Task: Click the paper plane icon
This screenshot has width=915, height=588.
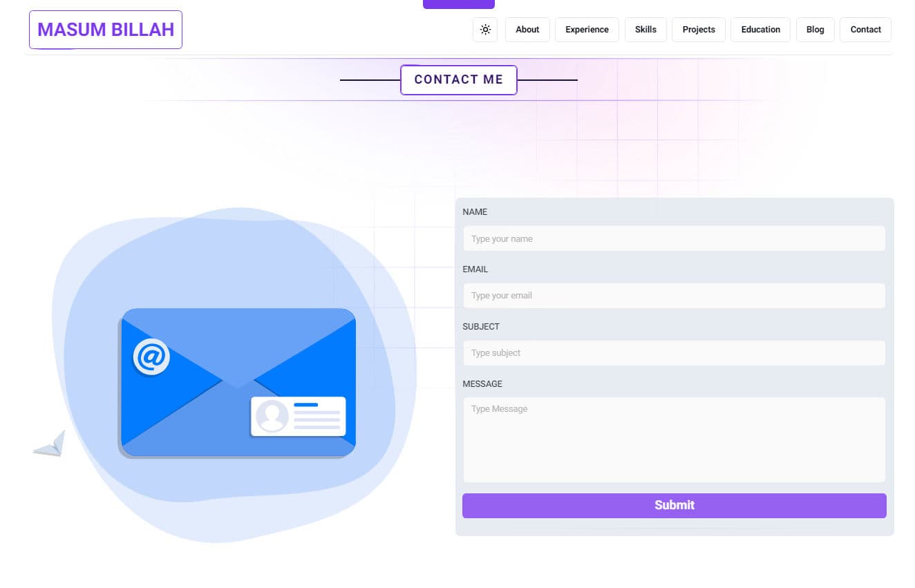Action: (50, 444)
